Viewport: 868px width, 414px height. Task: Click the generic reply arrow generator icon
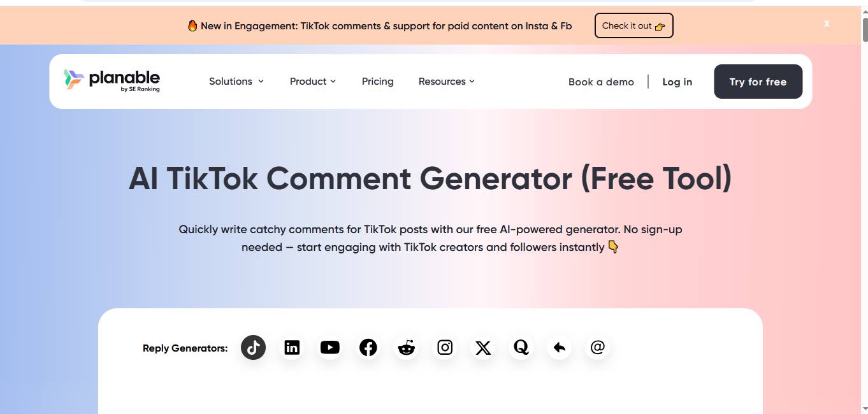560,348
